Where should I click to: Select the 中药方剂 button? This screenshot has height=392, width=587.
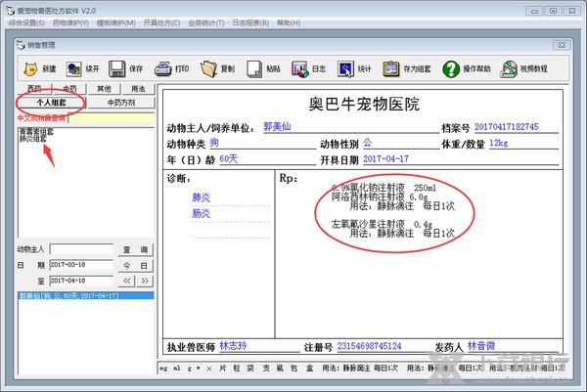121,102
